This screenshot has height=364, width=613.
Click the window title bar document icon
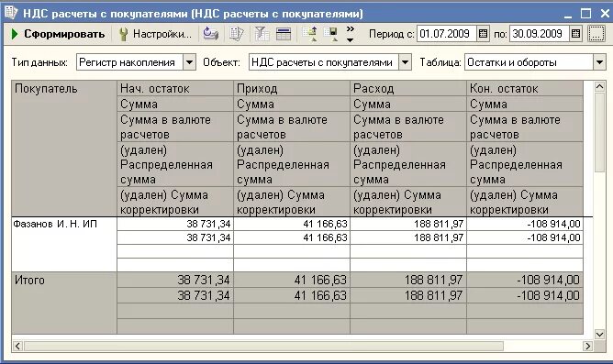click(11, 12)
